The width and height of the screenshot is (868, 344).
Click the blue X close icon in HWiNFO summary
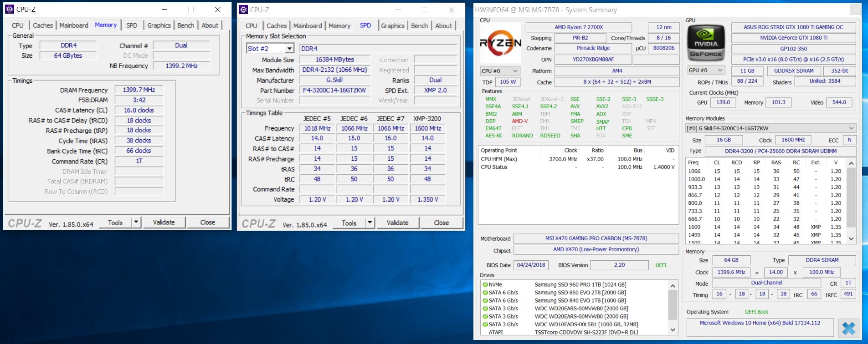(848, 328)
